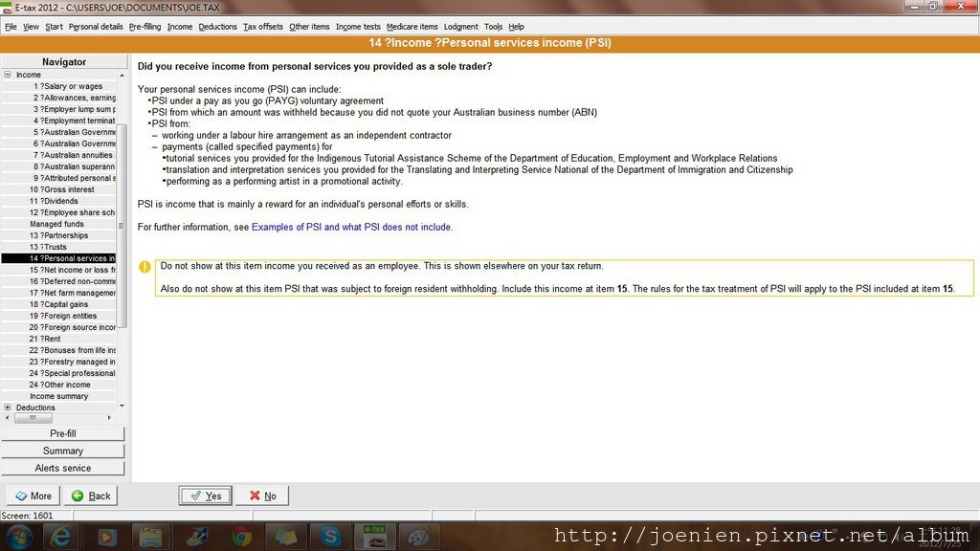Open the View menu

(31, 27)
